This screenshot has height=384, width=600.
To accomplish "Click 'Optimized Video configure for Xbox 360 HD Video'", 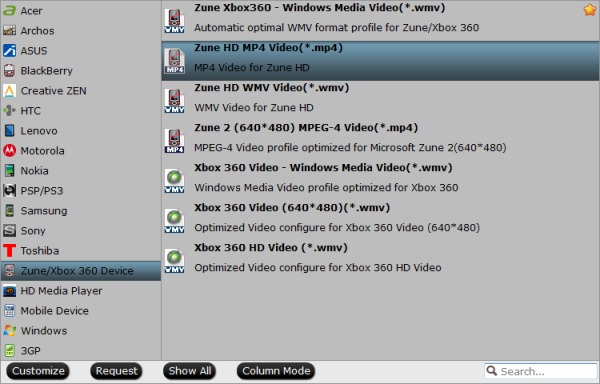I will coord(318,267).
